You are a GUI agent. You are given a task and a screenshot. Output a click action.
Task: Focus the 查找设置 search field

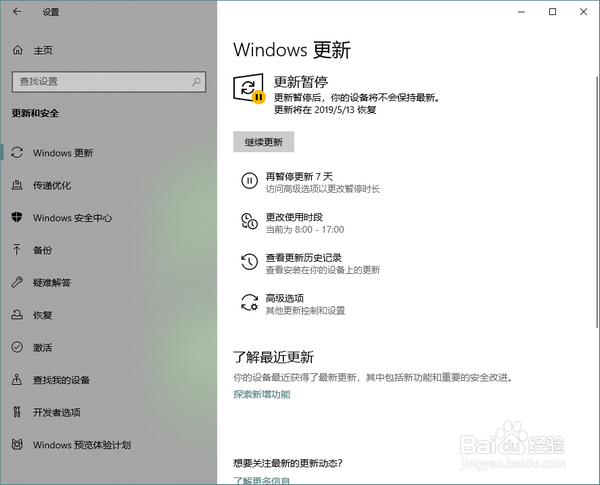tap(109, 82)
